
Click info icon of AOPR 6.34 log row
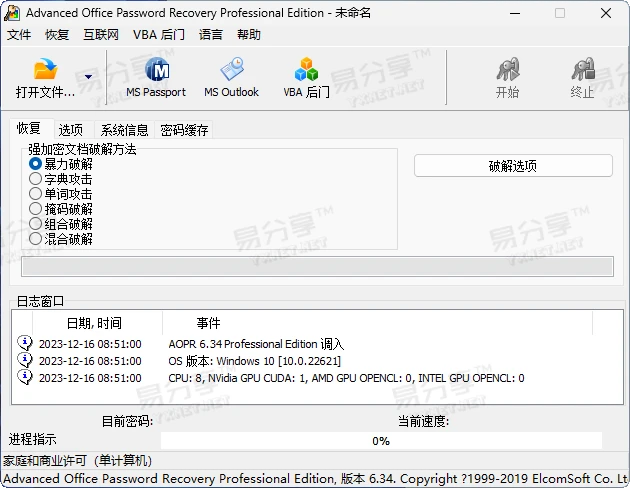25,343
